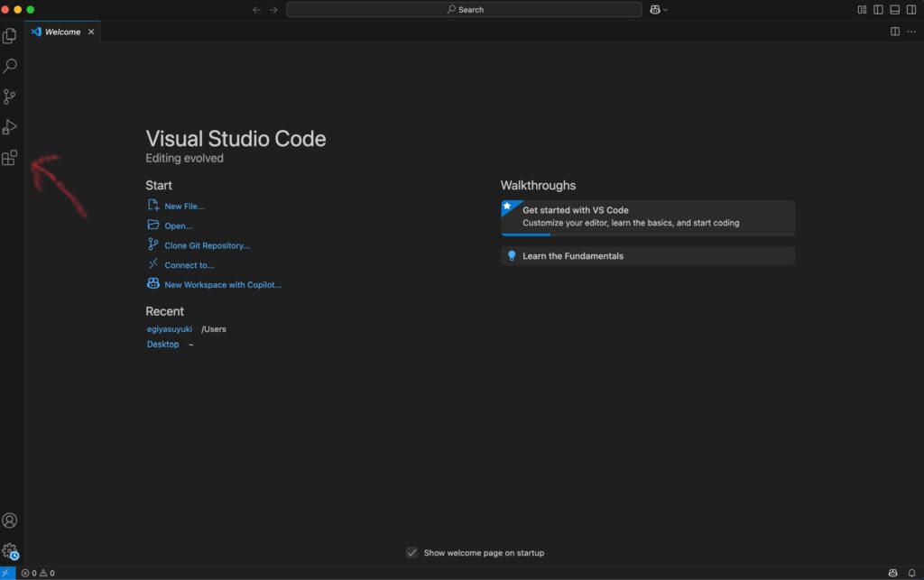
Task: Click the Copilot icon beside New Workspace
Action: click(x=153, y=283)
